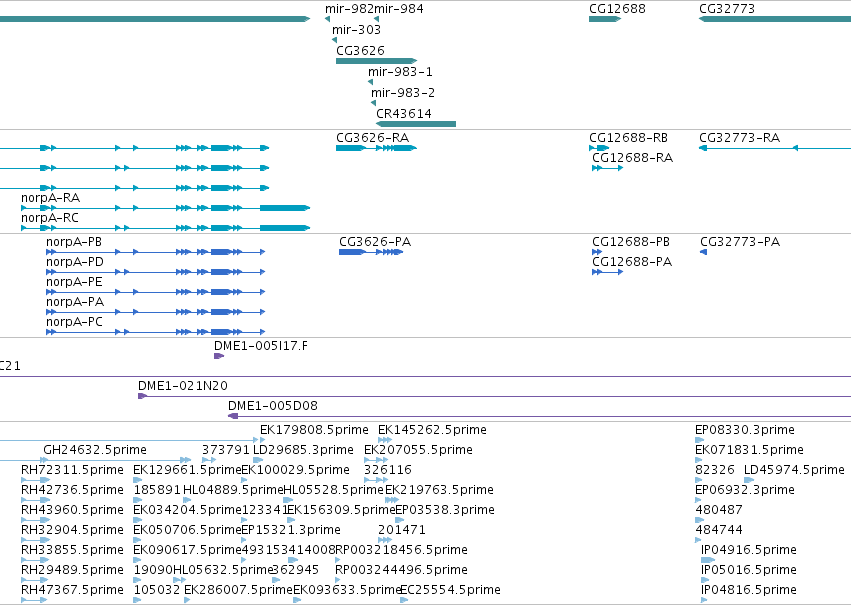
Task: Click the mir-983-1 gene label
Action: (400, 72)
